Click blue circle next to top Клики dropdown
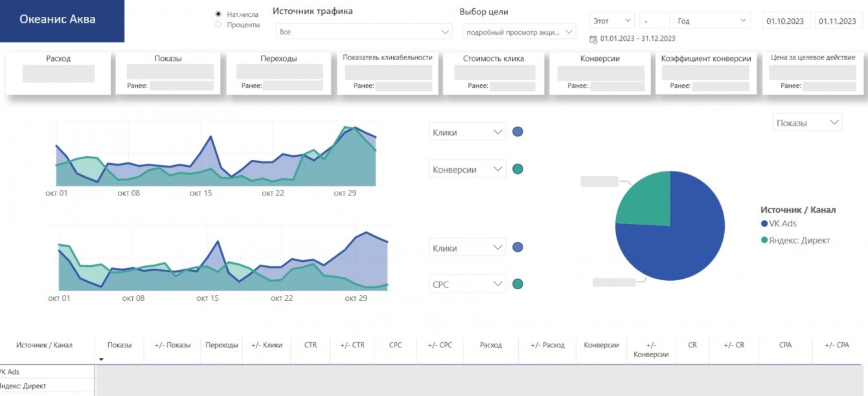The image size is (868, 396). pos(517,132)
